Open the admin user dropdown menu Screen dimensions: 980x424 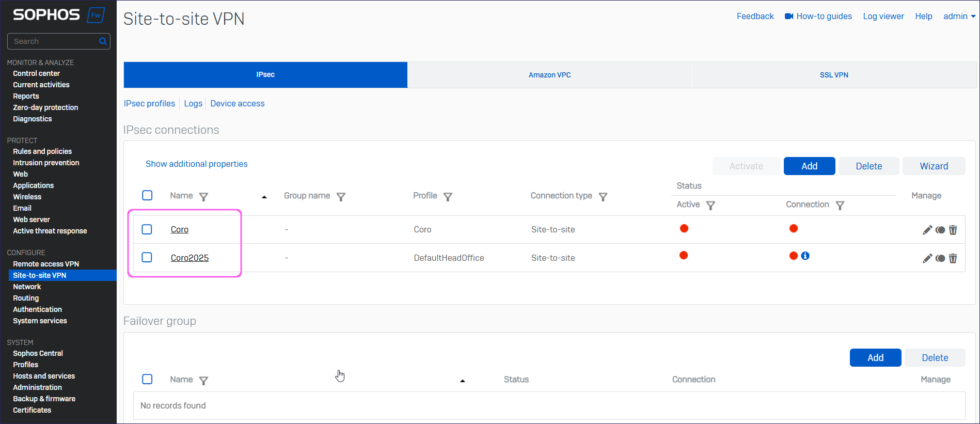pyautogui.click(x=959, y=17)
